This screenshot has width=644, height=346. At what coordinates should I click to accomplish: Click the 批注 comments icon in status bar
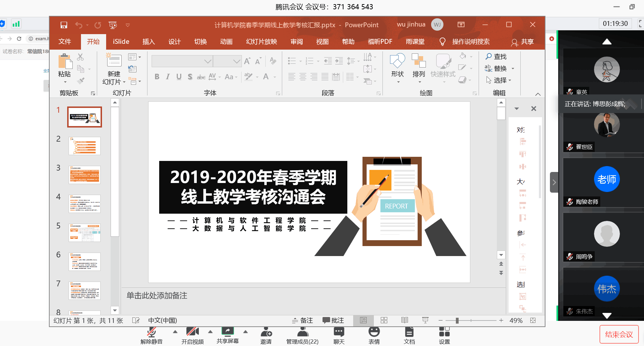(333, 320)
